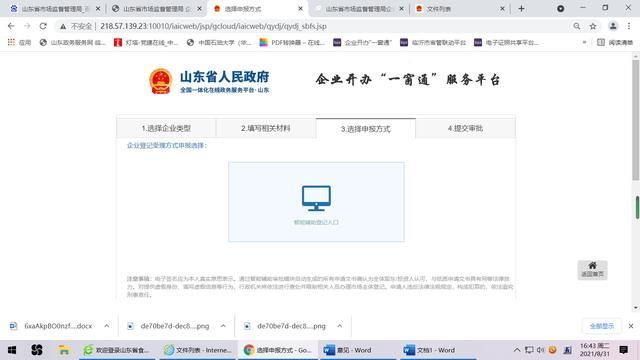Open the 山东政务服务网 bookmark
Viewport: 640px width, 360px height.
[72, 42]
